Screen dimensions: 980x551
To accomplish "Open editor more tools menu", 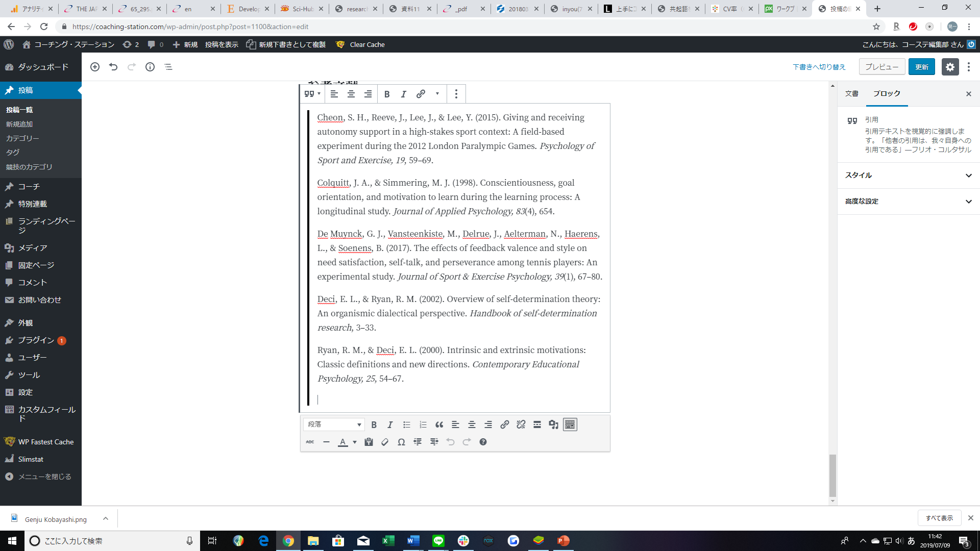I will [x=969, y=67].
